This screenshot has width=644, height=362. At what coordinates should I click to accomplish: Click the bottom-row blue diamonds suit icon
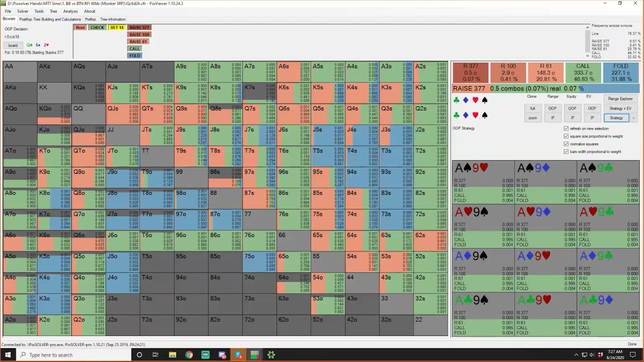click(466, 115)
